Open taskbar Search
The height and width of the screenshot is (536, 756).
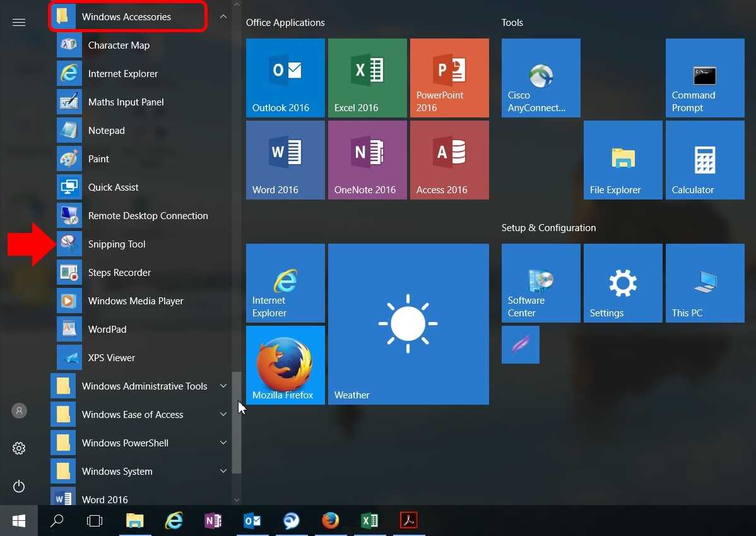pos(57,521)
